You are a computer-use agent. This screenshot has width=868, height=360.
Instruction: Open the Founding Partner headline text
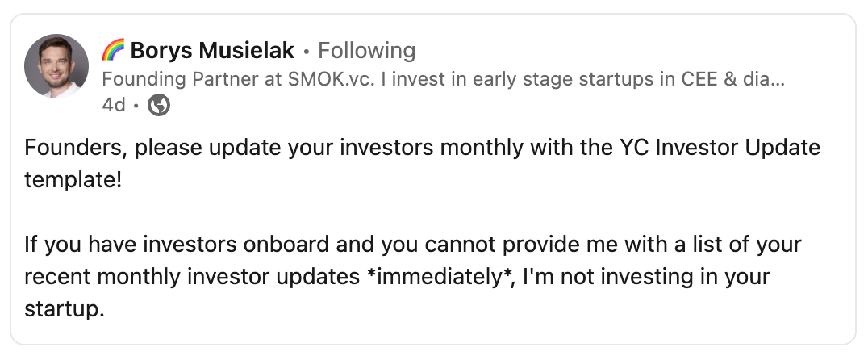(443, 79)
